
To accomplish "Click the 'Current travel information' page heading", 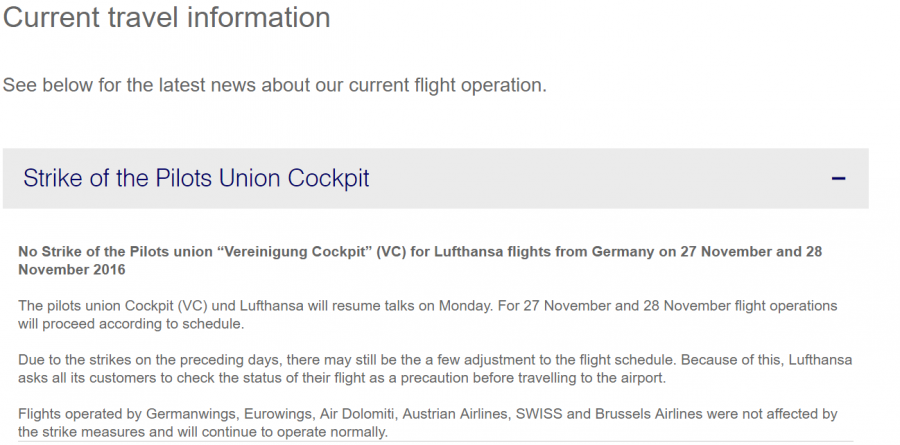I will point(166,17).
